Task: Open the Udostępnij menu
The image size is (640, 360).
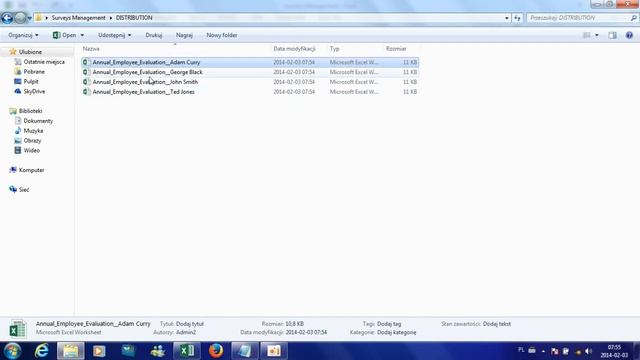Action: point(114,35)
